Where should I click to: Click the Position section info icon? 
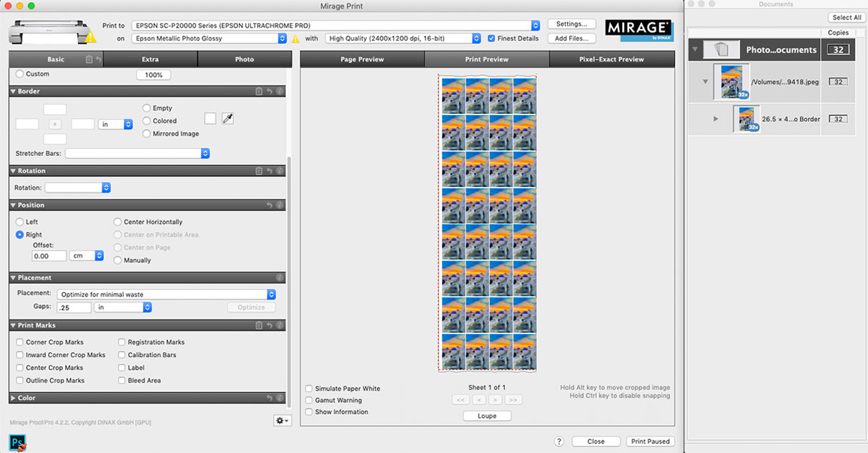280,205
